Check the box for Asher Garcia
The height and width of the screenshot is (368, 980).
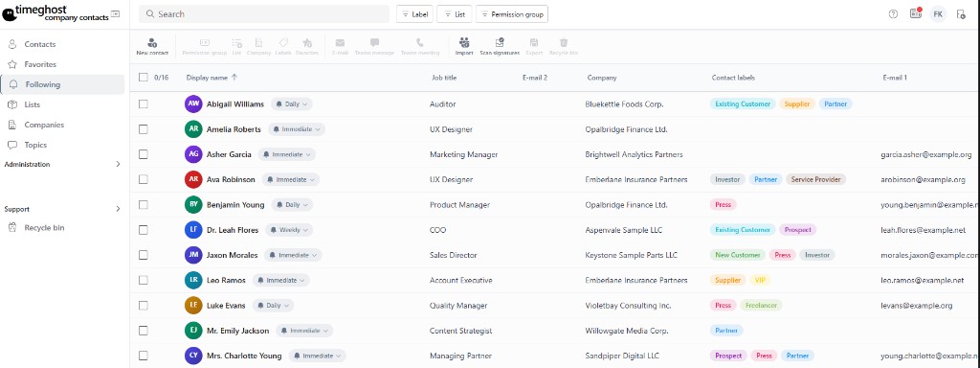pyautogui.click(x=144, y=154)
